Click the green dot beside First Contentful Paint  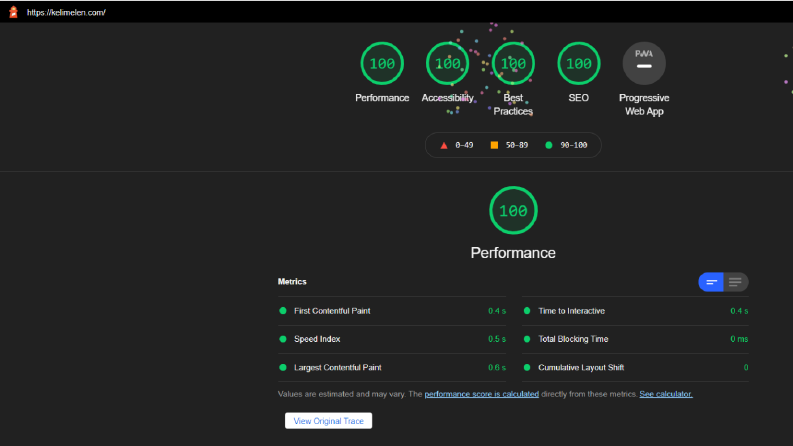283,311
